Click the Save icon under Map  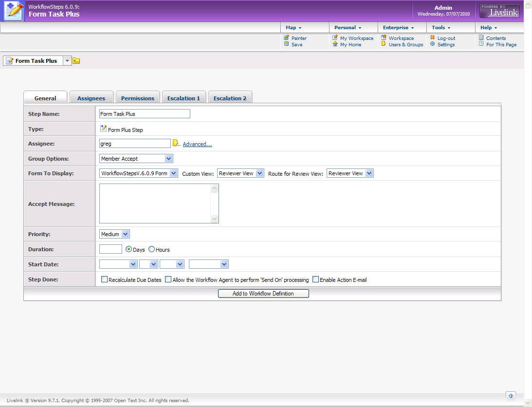click(x=287, y=44)
